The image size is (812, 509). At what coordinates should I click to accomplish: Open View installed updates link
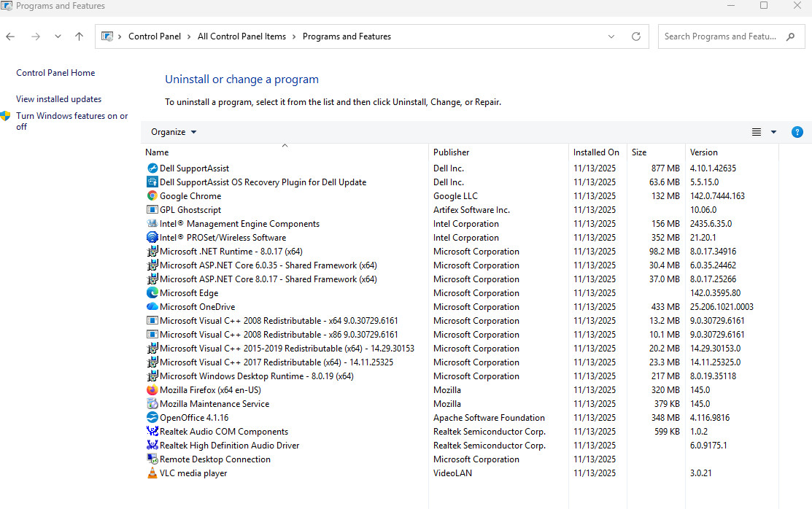[59, 99]
